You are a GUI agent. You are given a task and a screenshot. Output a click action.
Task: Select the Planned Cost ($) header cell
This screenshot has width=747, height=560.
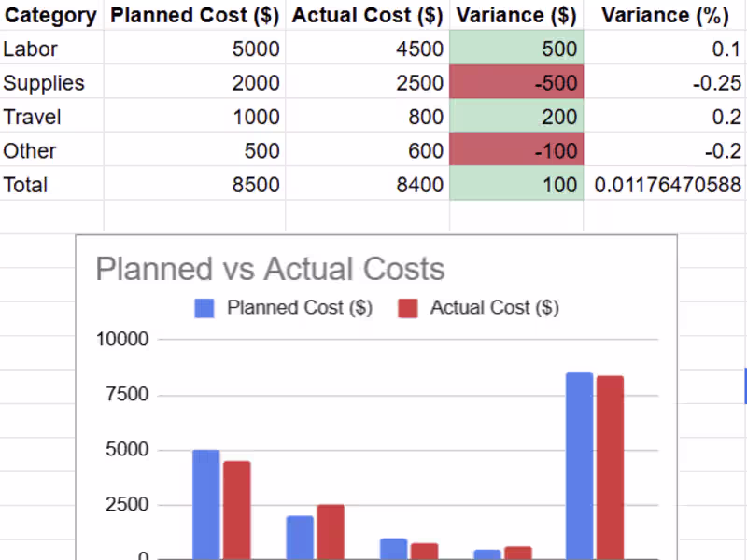pyautogui.click(x=194, y=15)
